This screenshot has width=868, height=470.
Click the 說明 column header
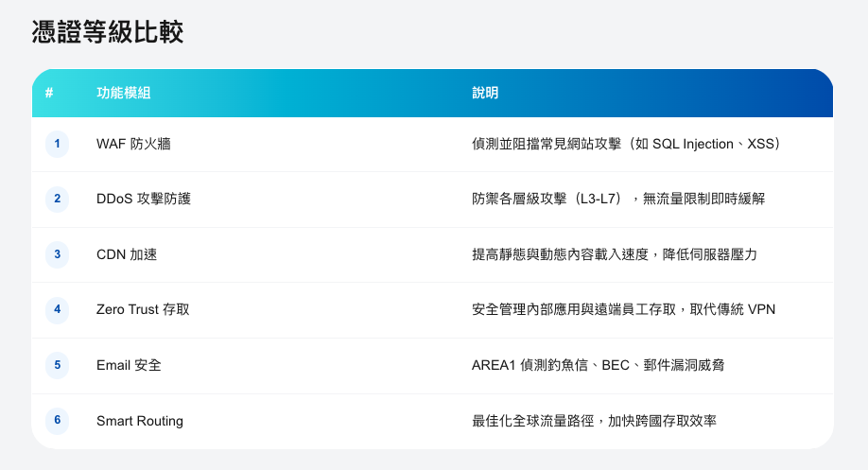(485, 93)
